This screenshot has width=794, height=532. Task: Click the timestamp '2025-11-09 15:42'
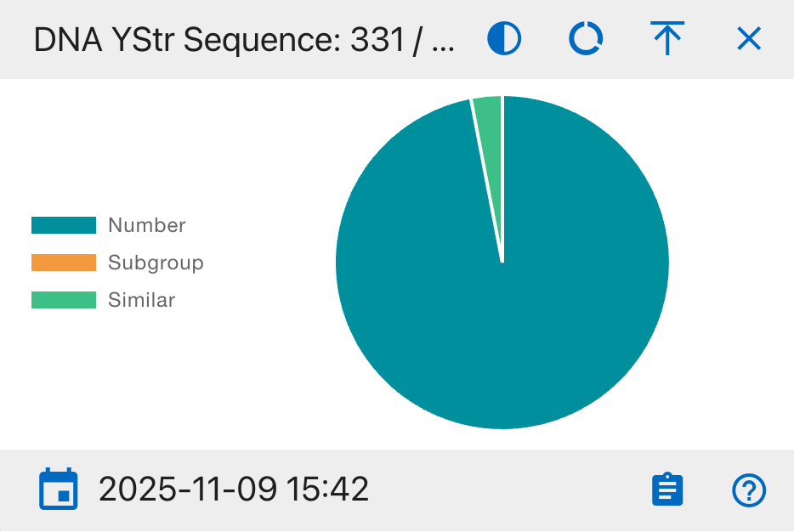[x=234, y=490]
